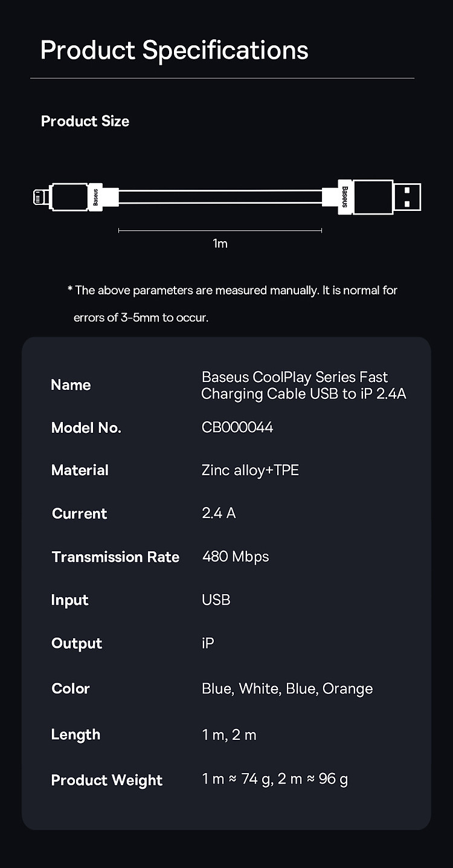Click the Zinc alloy+TPE material value

pos(250,470)
